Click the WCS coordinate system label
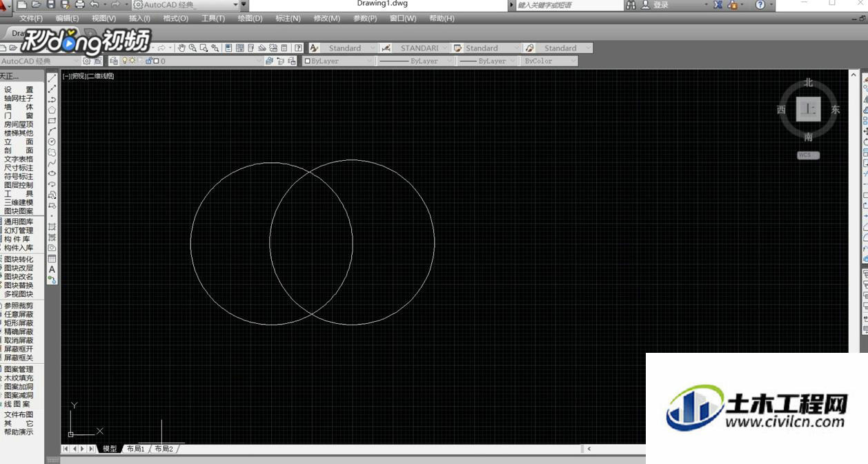This screenshot has width=868, height=464. [808, 155]
